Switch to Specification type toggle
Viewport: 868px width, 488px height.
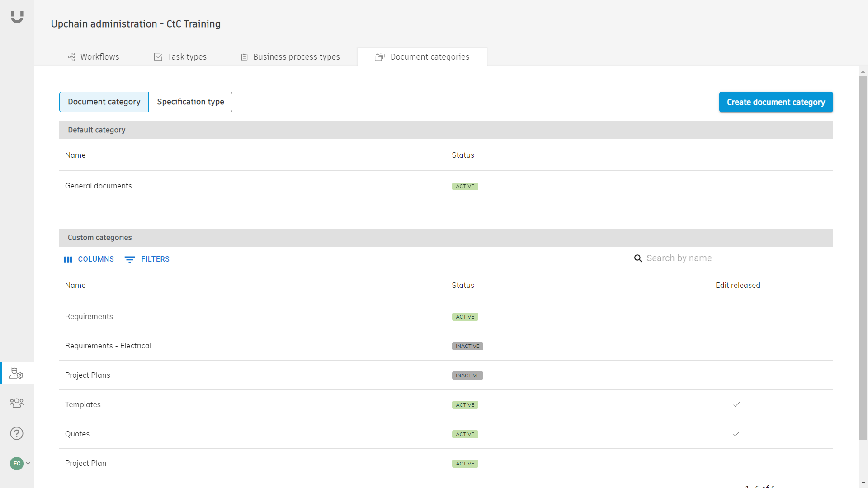(190, 102)
